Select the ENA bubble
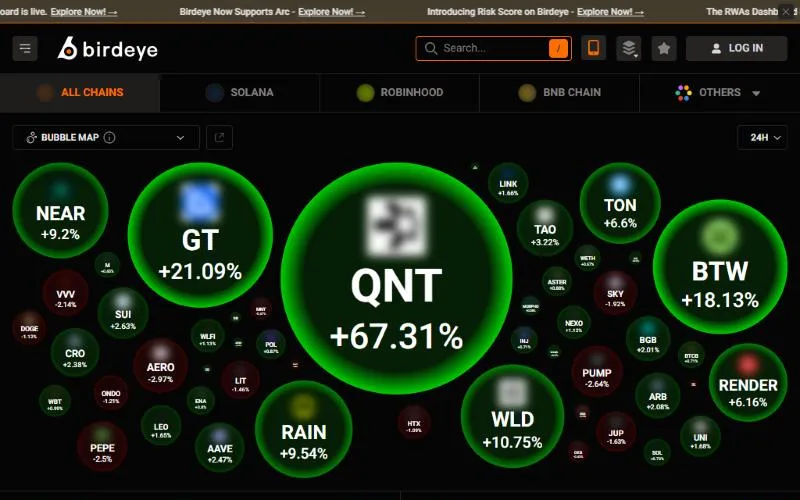Screen dimensions: 800x500 tap(201, 401)
